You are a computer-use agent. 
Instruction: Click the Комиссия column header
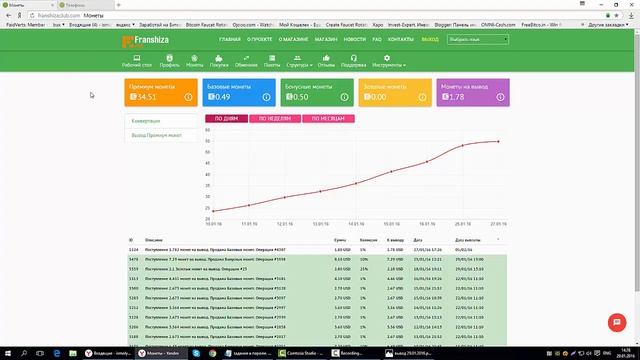pyautogui.click(x=368, y=240)
